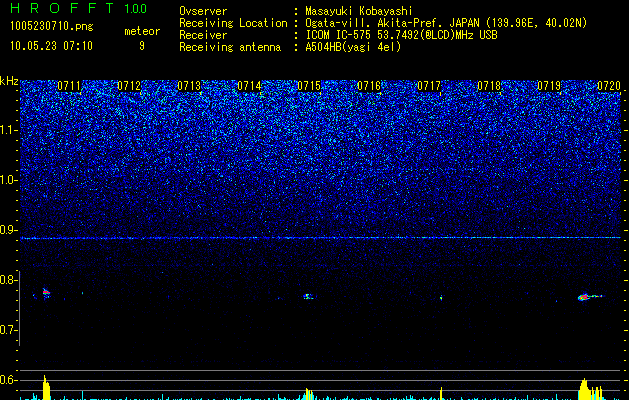Click the kHz axis unit label
This screenshot has width=629, height=400.
pos(9,81)
